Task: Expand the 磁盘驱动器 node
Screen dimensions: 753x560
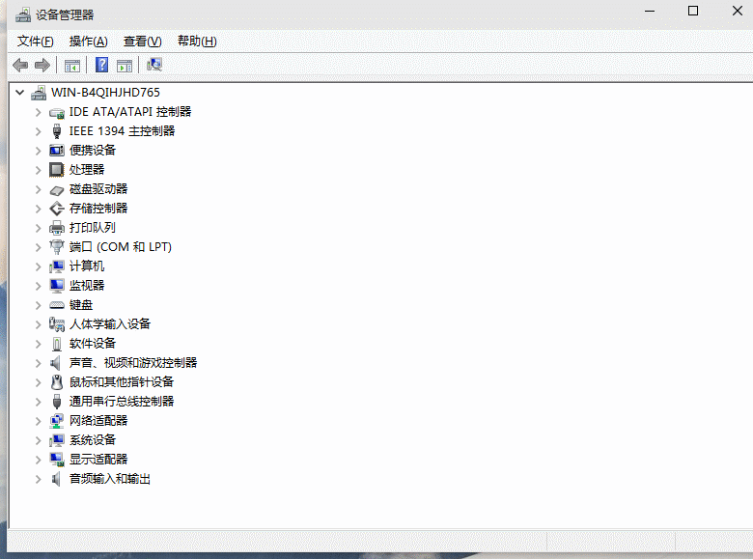Action: pyautogui.click(x=38, y=189)
